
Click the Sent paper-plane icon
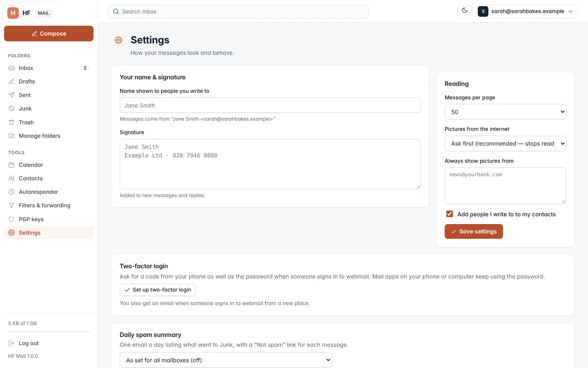(x=11, y=95)
